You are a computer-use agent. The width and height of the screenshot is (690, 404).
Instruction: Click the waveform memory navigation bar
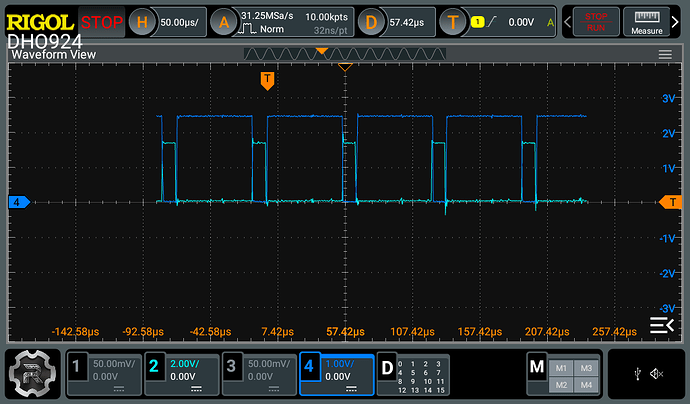[x=345, y=54]
